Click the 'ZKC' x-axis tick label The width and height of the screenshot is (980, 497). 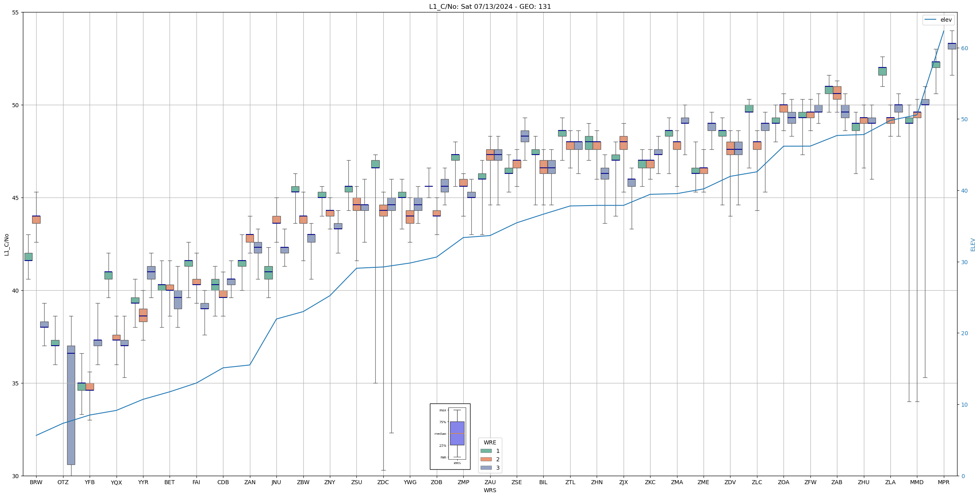pyautogui.click(x=650, y=482)
